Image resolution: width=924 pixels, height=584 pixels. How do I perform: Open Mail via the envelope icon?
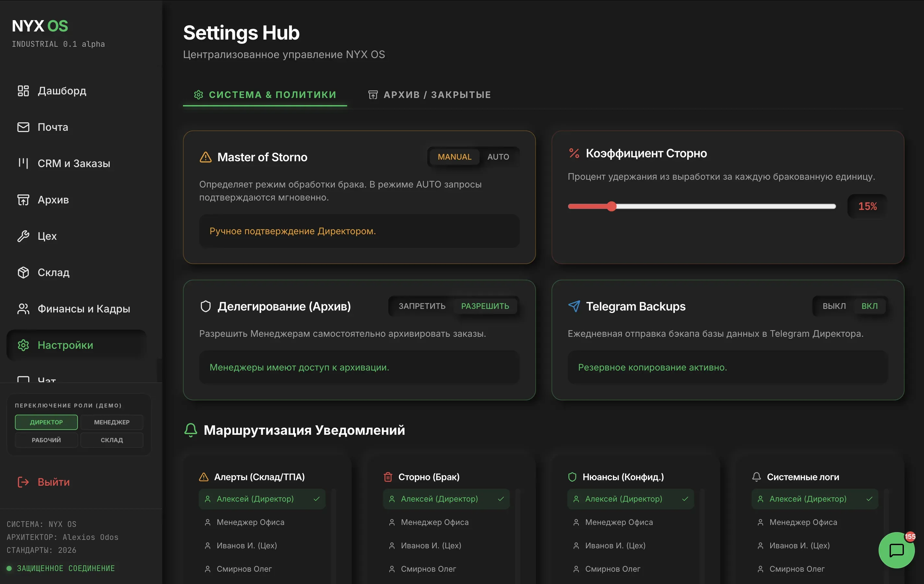pos(23,127)
